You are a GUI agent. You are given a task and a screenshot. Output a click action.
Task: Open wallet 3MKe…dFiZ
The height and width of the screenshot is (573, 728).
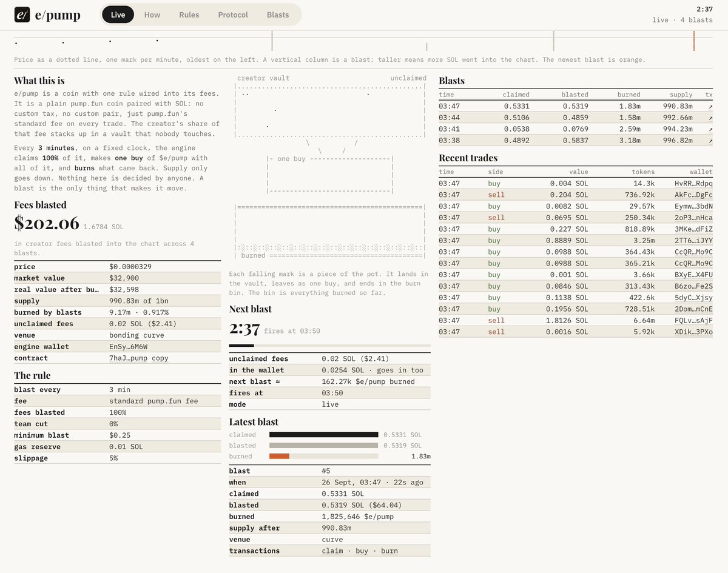[x=693, y=229]
